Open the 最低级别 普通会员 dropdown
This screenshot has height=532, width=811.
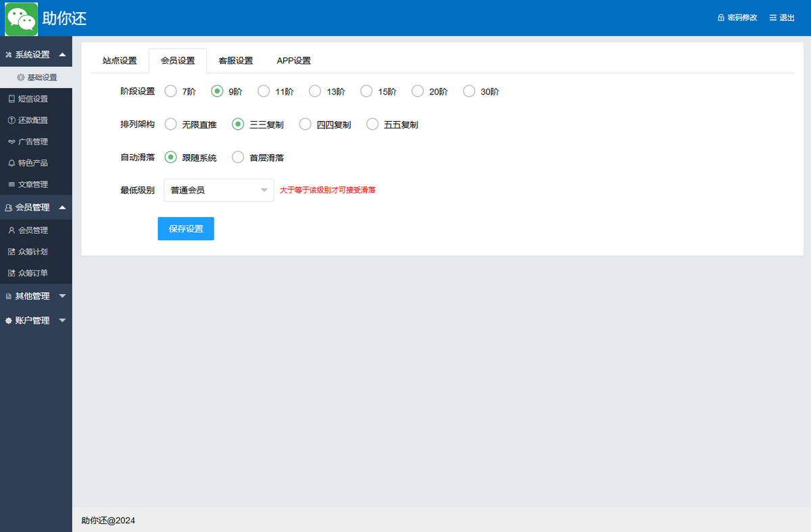point(218,191)
